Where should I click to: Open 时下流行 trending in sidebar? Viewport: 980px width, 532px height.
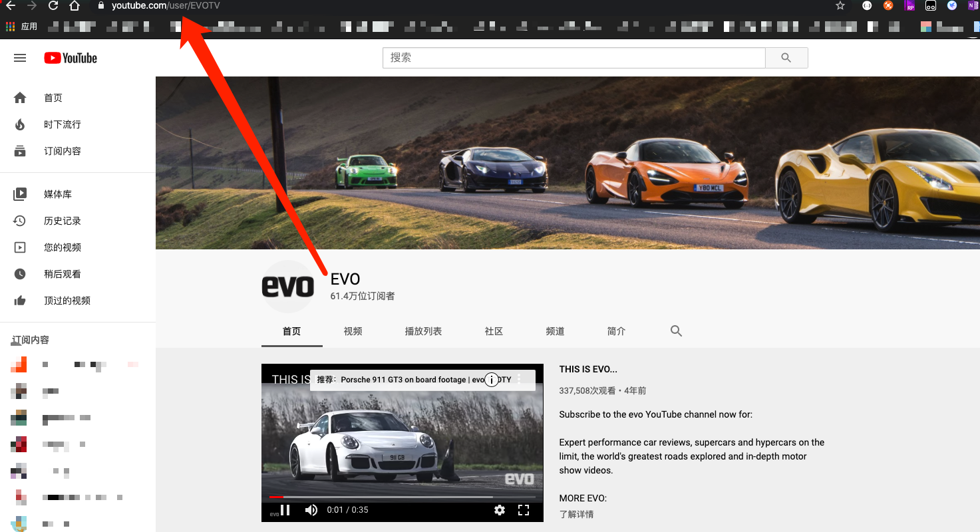click(x=78, y=124)
